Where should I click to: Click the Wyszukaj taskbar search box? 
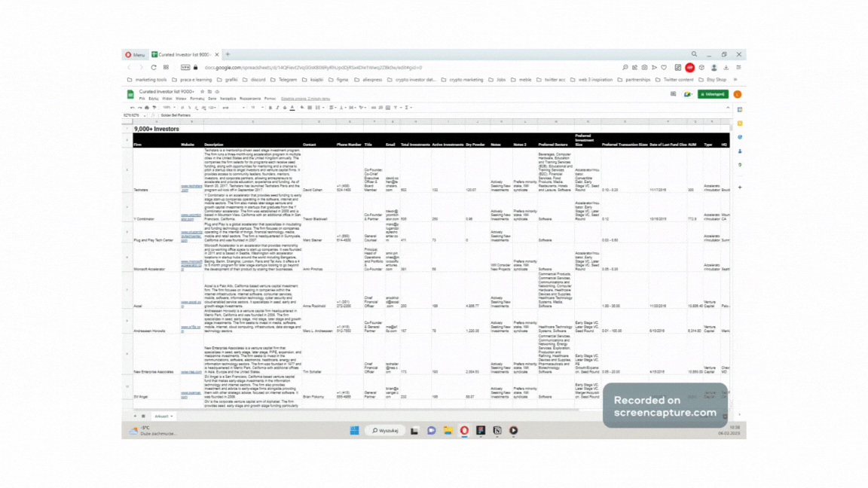(385, 431)
